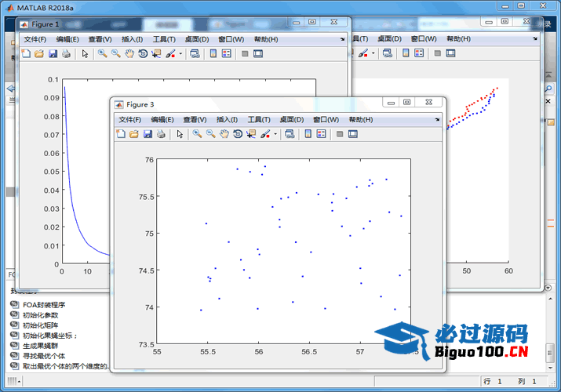Click MATLAB back navigation arrow at left edge
This screenshot has width=561, height=392.
[11, 89]
